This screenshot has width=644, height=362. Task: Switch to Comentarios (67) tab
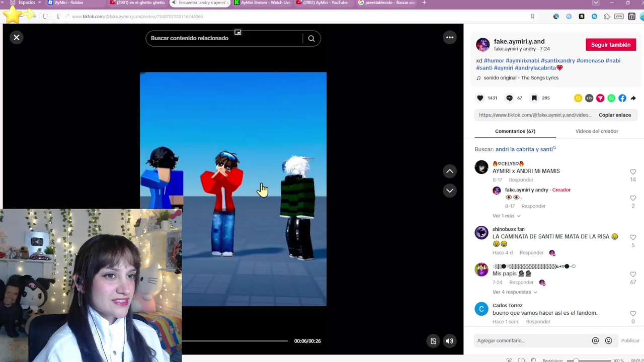click(x=515, y=131)
